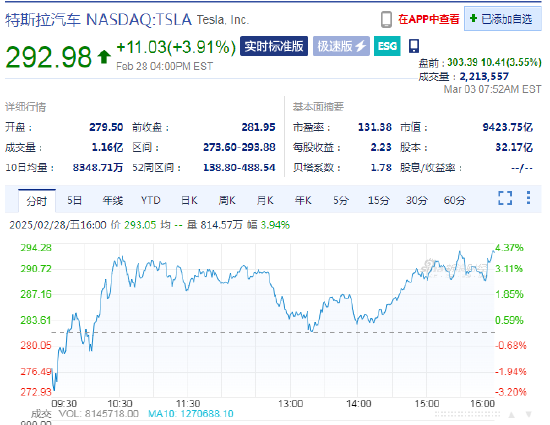This screenshot has height=425, width=550.
Task: Click the 294.28 top price axis label
Action: coord(36,248)
